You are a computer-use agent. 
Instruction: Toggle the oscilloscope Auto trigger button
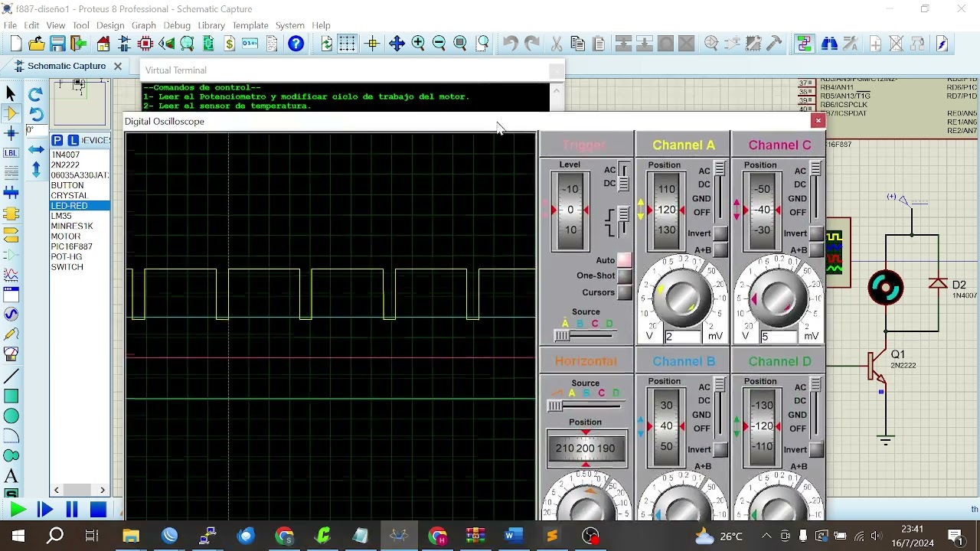[625, 260]
